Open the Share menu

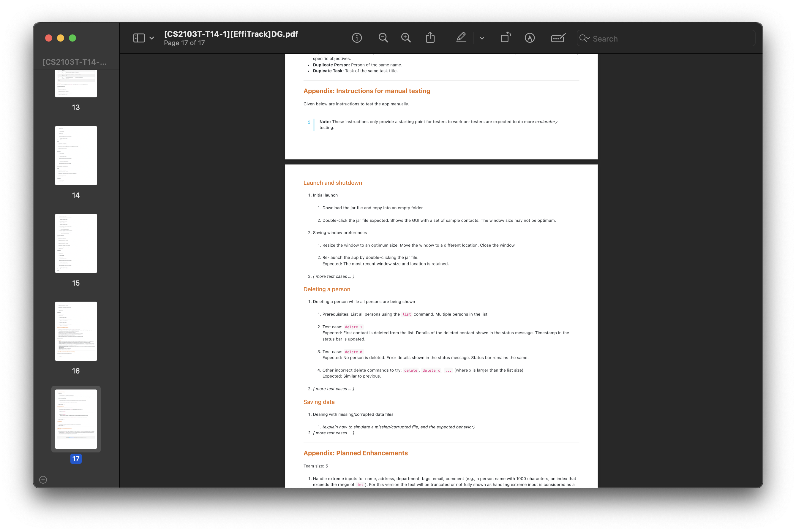click(x=430, y=37)
